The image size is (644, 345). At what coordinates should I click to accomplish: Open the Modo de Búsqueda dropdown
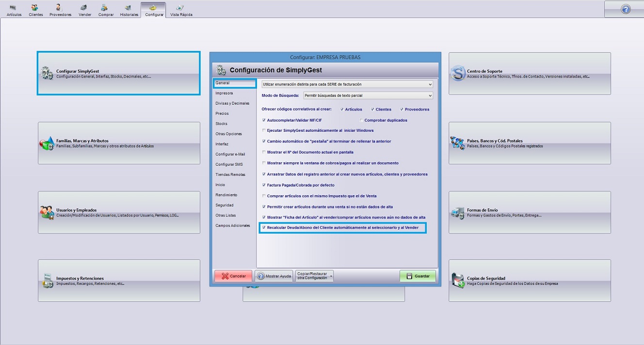click(x=368, y=95)
